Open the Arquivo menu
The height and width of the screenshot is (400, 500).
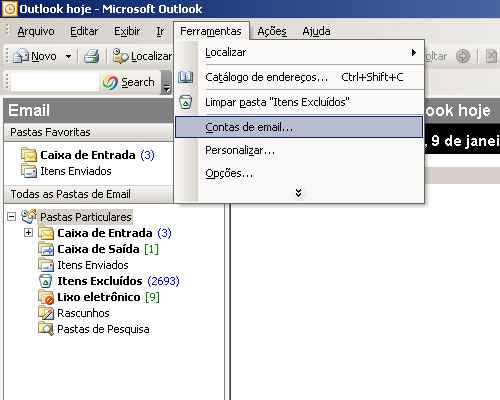point(36,31)
